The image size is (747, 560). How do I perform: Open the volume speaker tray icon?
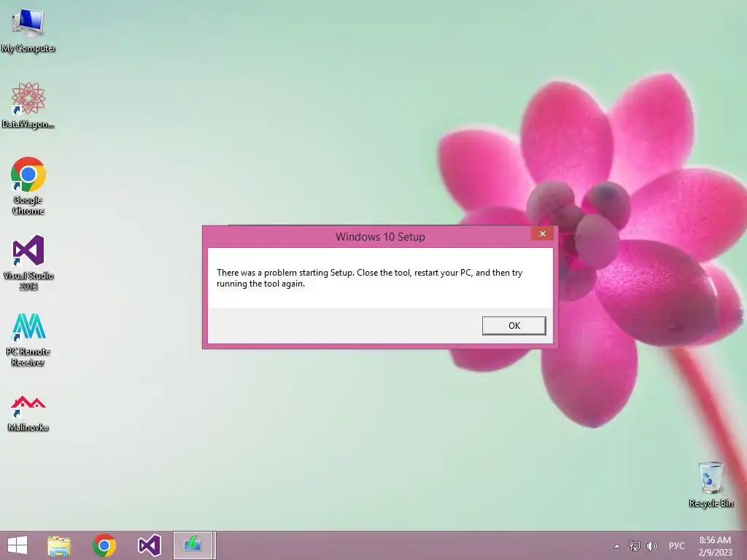[x=651, y=545]
